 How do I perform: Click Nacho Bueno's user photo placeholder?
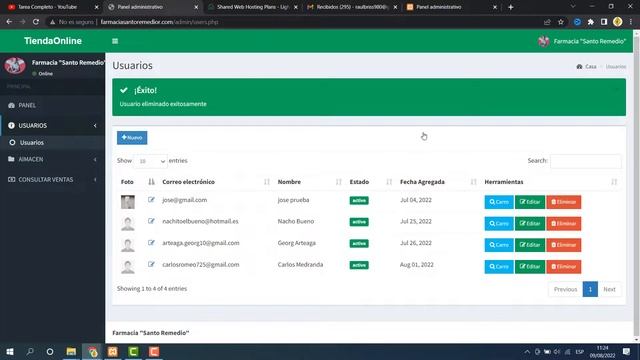[x=128, y=223]
